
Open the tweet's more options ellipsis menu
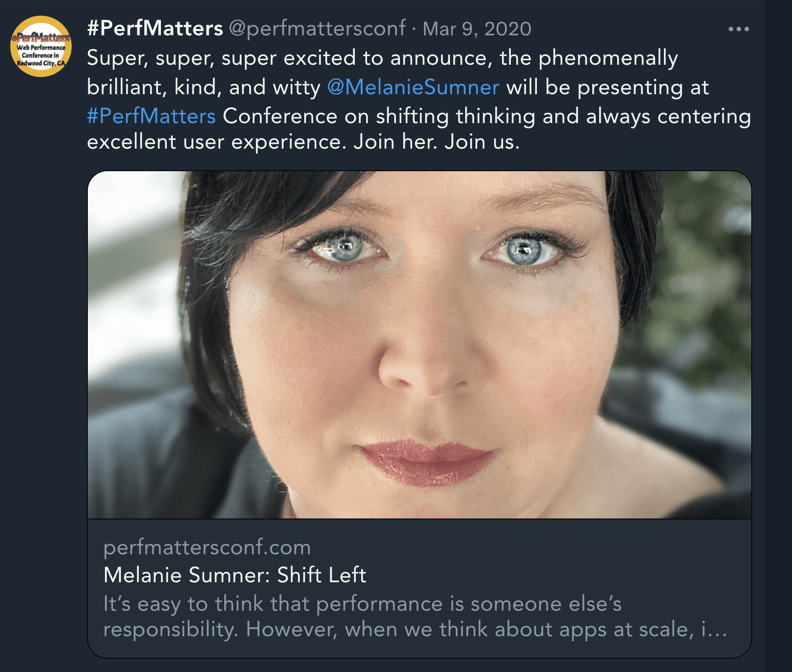(739, 28)
